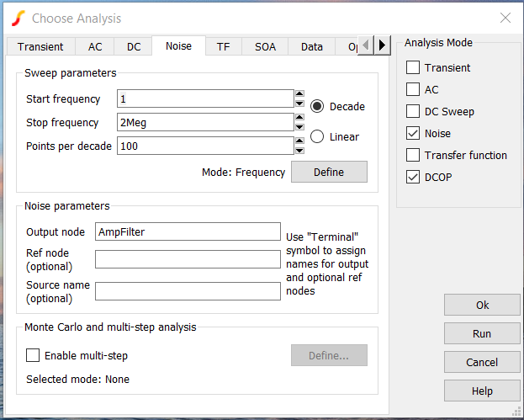
Task: Click the Run button
Action: (482, 333)
